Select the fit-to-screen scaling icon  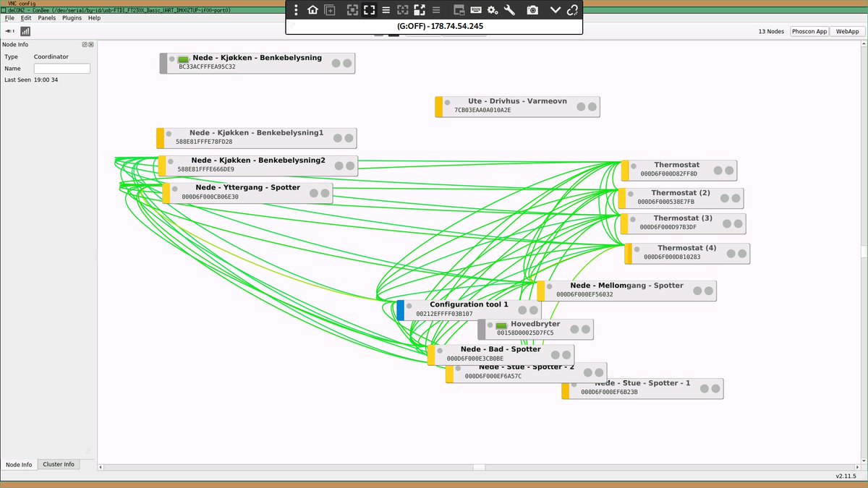(x=352, y=10)
